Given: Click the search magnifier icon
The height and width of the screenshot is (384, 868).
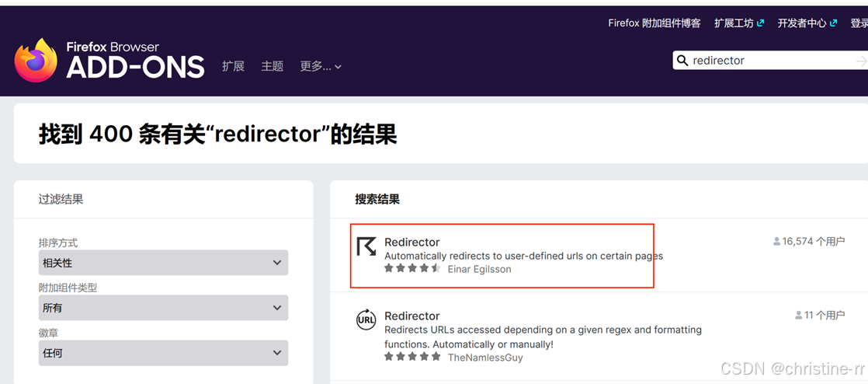Looking at the screenshot, I should [x=682, y=61].
